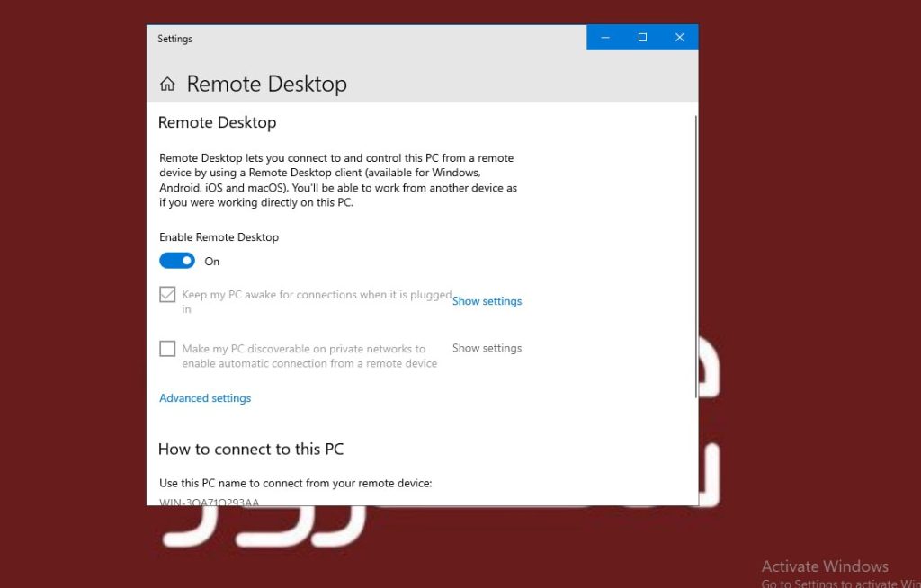Open Show settings for PC discoverability
This screenshot has height=588, width=921.
point(487,348)
